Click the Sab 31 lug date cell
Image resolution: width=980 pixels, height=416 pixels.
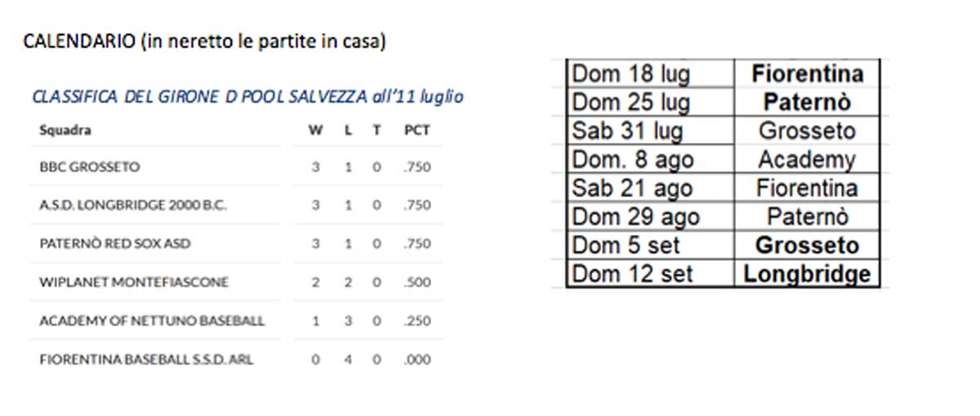click(627, 131)
